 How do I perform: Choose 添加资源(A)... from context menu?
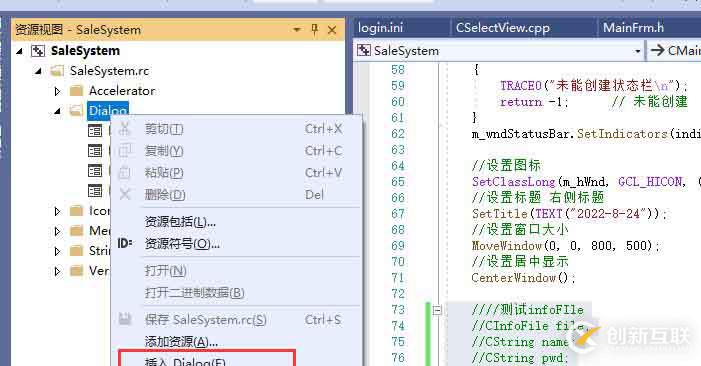[x=181, y=342]
